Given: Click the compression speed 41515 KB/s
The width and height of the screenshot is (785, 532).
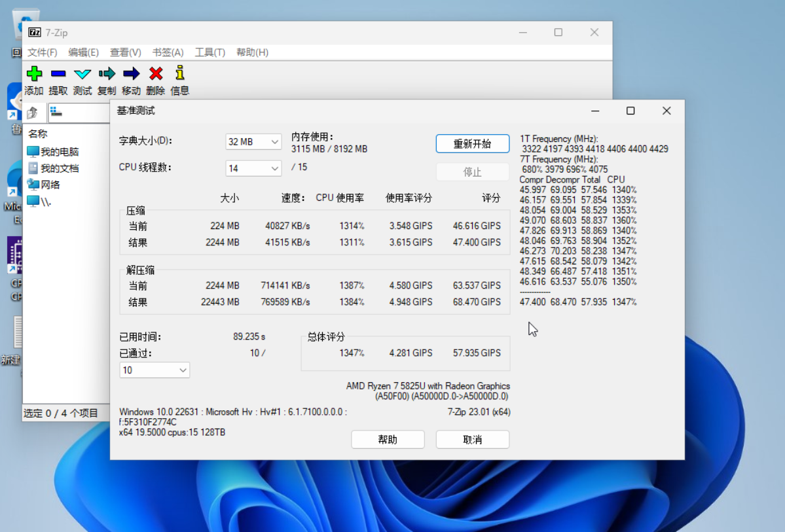Looking at the screenshot, I should point(287,243).
